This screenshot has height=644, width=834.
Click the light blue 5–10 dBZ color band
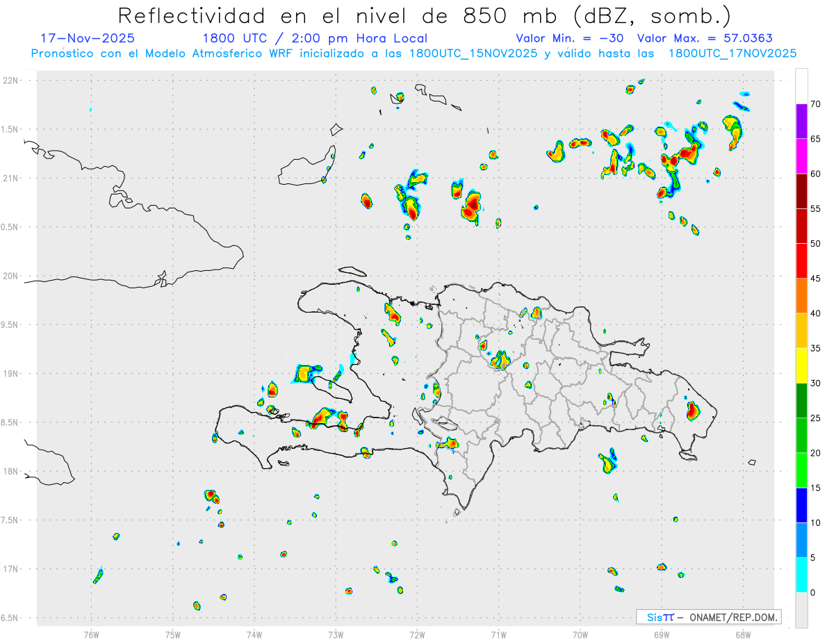[x=801, y=540]
